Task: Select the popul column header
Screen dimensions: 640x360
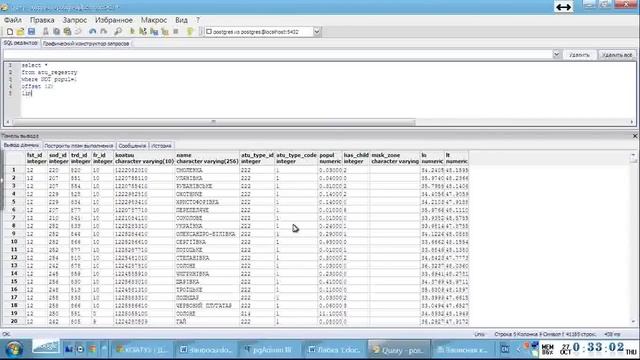Action: 330,158
